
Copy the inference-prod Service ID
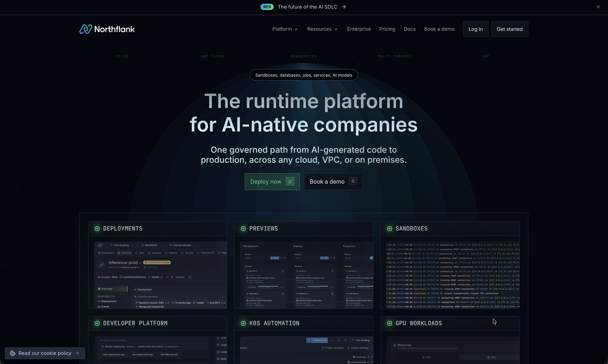tap(138, 267)
